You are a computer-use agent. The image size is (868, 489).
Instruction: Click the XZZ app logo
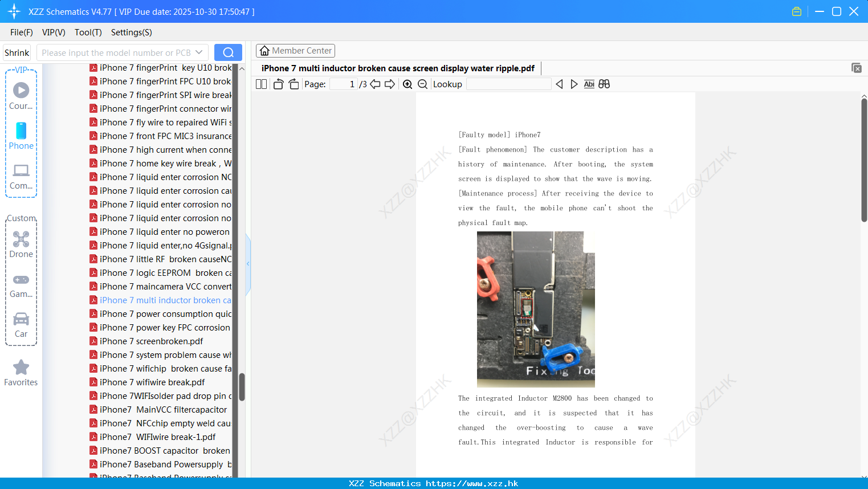(x=14, y=11)
